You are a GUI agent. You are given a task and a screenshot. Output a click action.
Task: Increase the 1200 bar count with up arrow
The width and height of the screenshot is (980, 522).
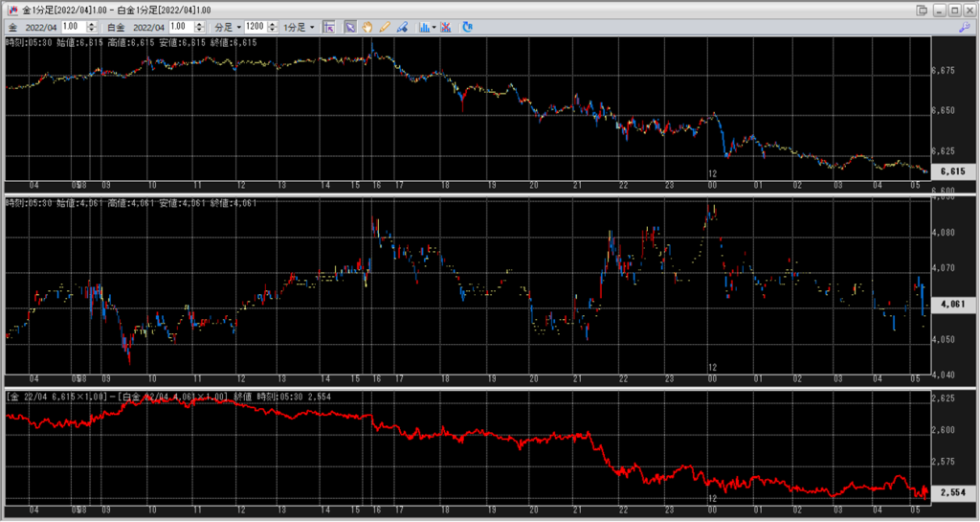272,24
